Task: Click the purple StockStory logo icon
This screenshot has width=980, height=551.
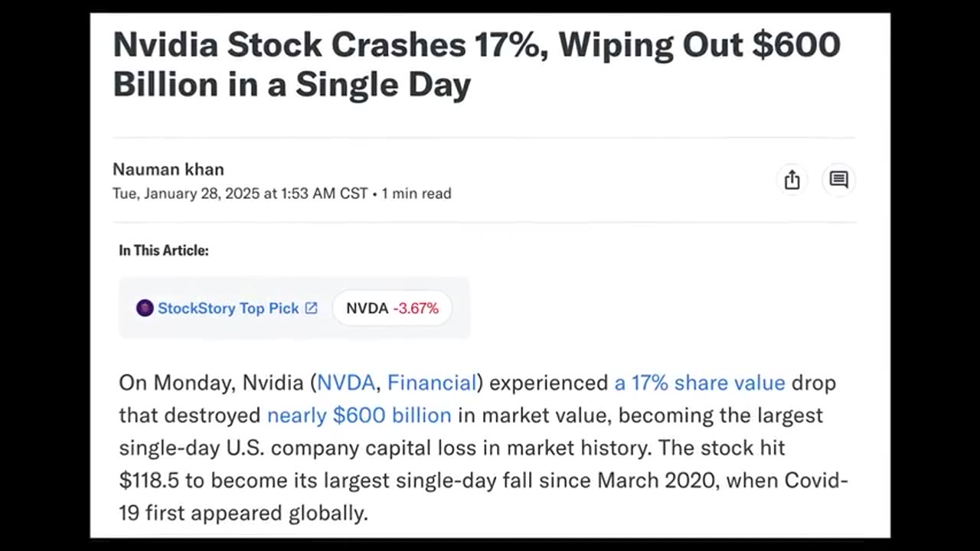Action: 145,308
